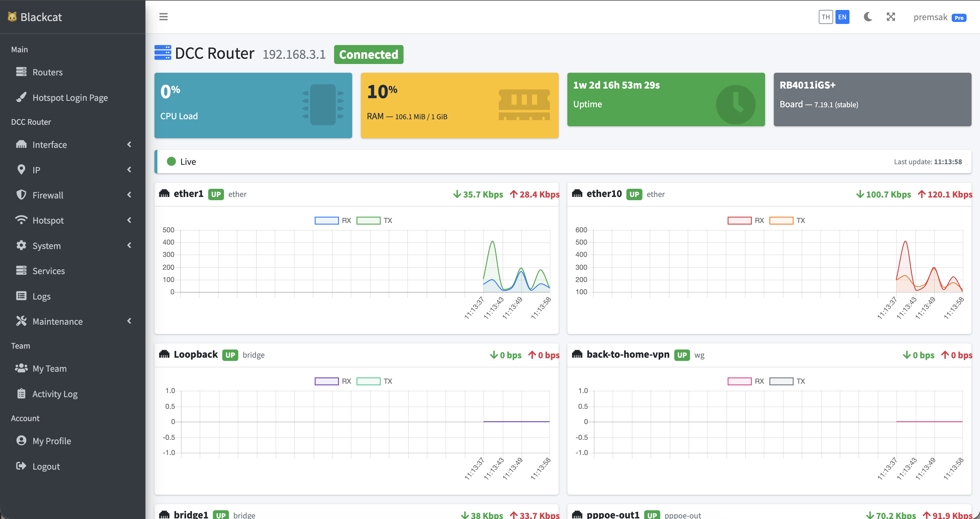Image resolution: width=980 pixels, height=519 pixels.
Task: Click the IP location pin icon
Action: click(21, 169)
